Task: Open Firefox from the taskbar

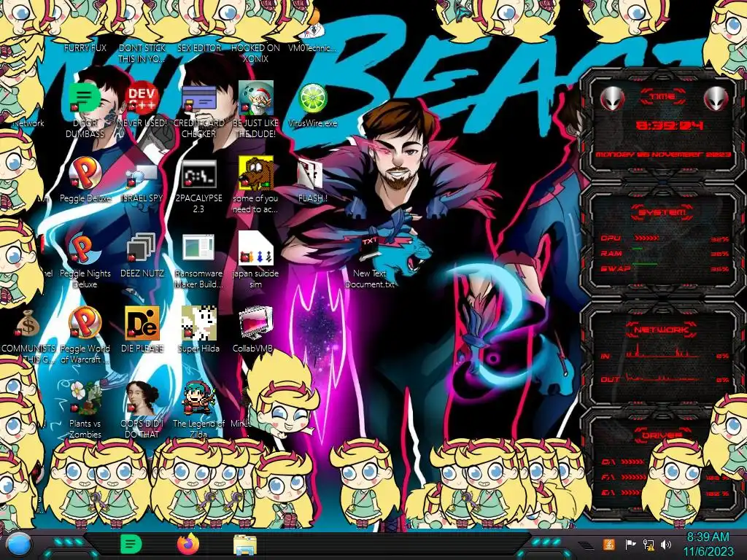Action: (x=187, y=544)
